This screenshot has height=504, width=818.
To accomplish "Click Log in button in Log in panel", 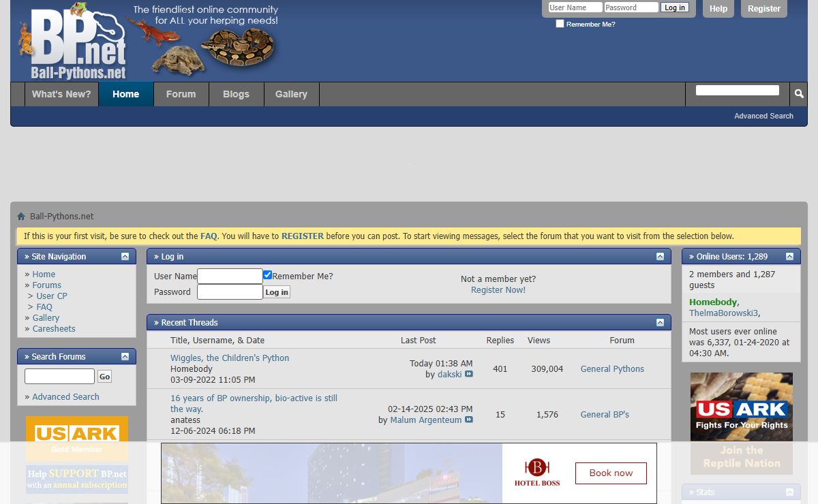I will pos(277,292).
